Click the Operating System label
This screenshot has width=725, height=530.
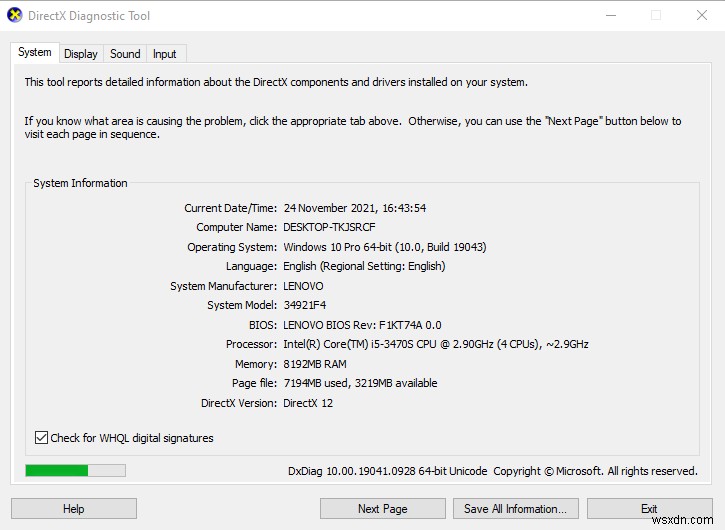pos(232,247)
